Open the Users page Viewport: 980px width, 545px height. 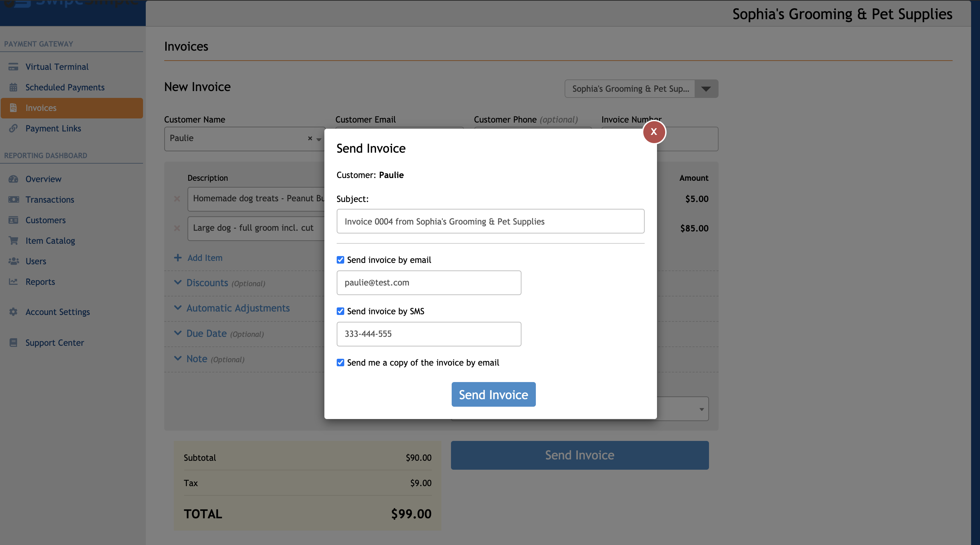pos(36,261)
